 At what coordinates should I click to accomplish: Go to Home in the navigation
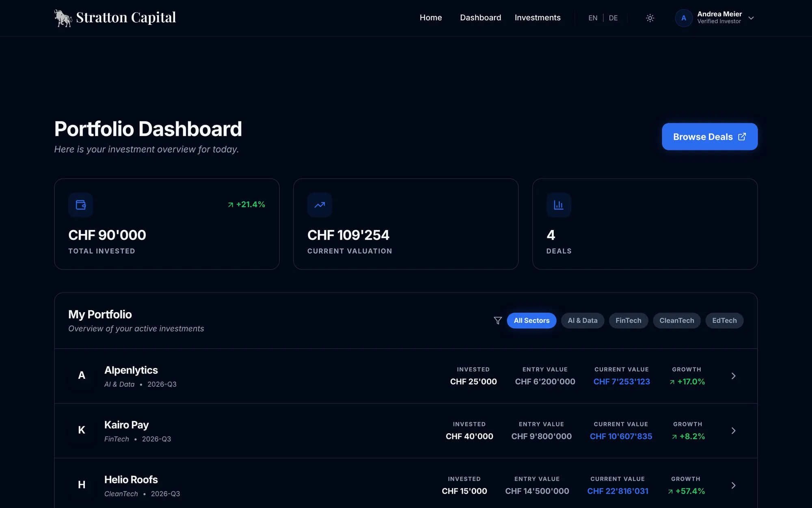[x=431, y=18]
